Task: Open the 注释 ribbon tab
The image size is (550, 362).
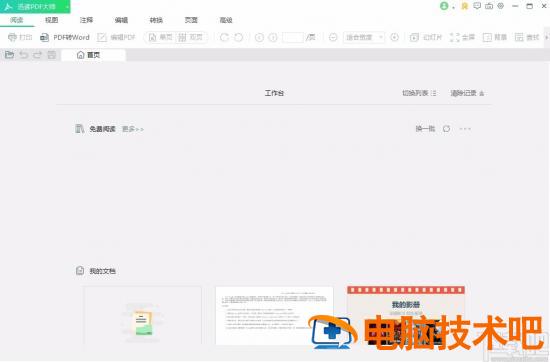Action: tap(86, 20)
